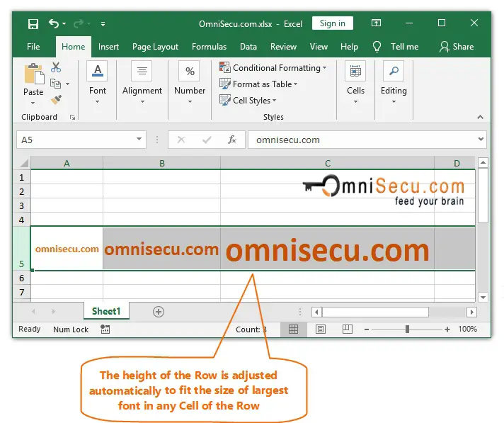Switch to Page Layout view icon
Image resolution: width=504 pixels, height=423 pixels.
tap(321, 329)
